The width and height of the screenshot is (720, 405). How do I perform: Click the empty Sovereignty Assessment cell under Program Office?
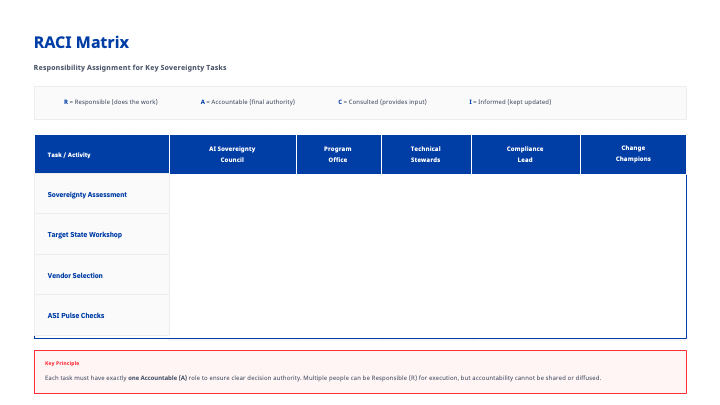(338, 195)
